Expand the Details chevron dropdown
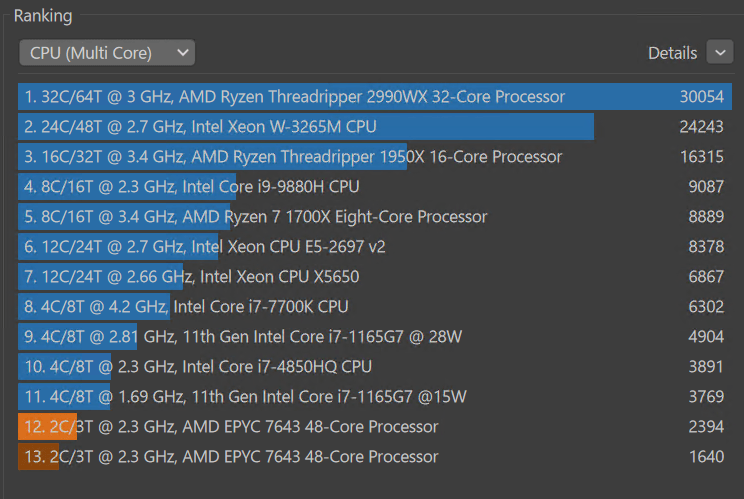 (x=720, y=52)
